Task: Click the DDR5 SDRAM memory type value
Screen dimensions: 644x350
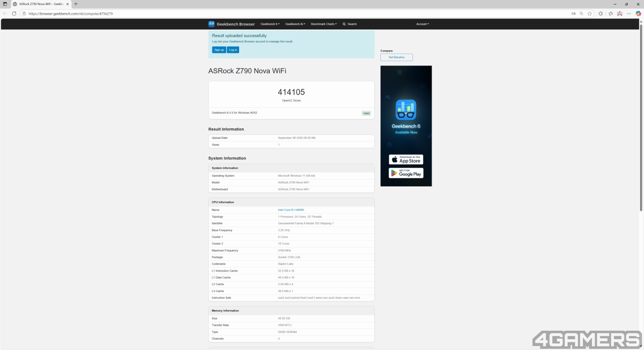Action: (287, 332)
